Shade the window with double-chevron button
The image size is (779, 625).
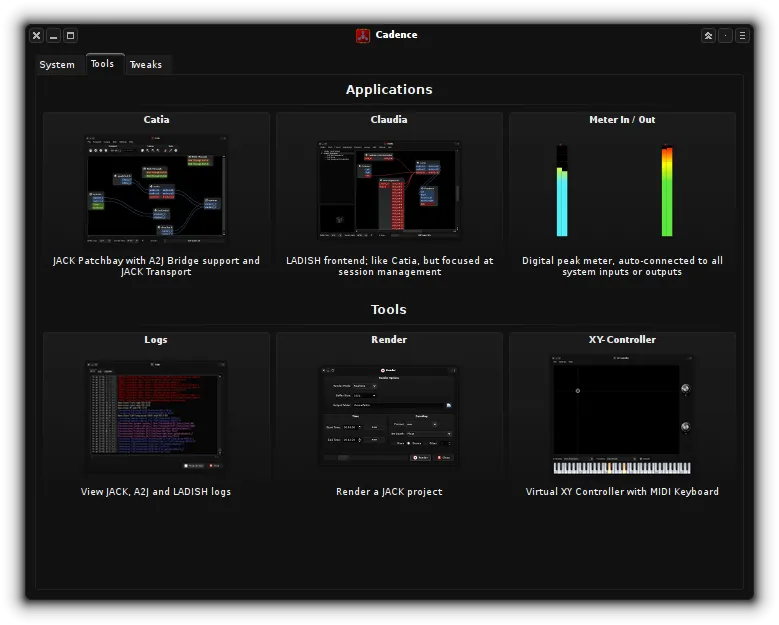click(x=708, y=36)
